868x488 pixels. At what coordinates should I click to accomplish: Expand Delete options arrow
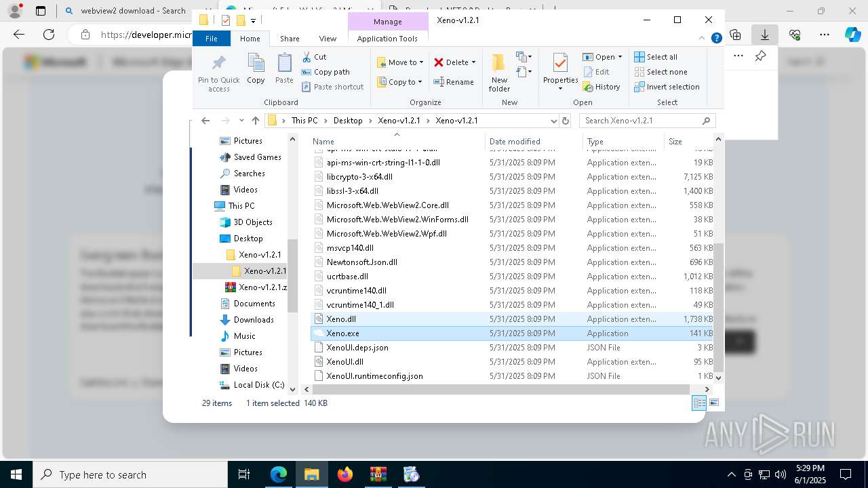[x=473, y=62]
